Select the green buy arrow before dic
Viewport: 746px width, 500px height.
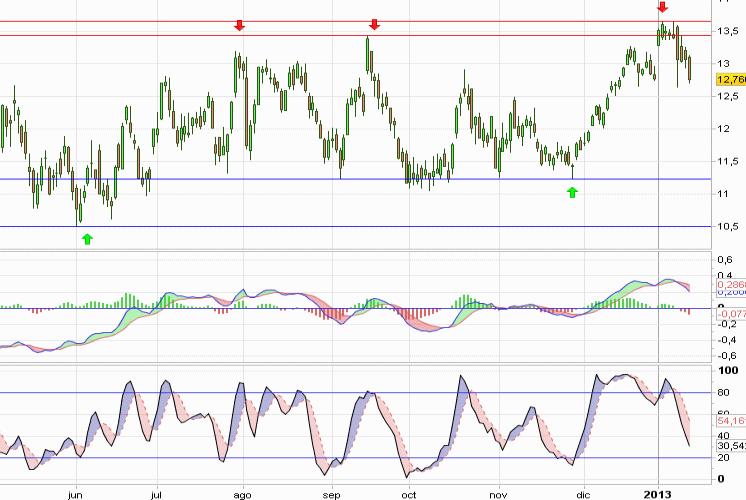tap(572, 191)
